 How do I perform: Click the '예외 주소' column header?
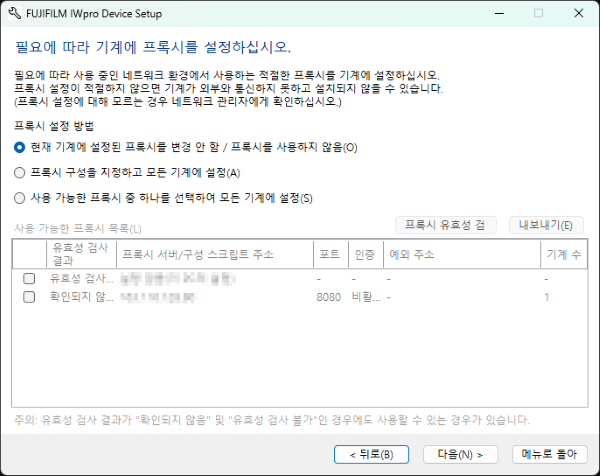pos(462,254)
